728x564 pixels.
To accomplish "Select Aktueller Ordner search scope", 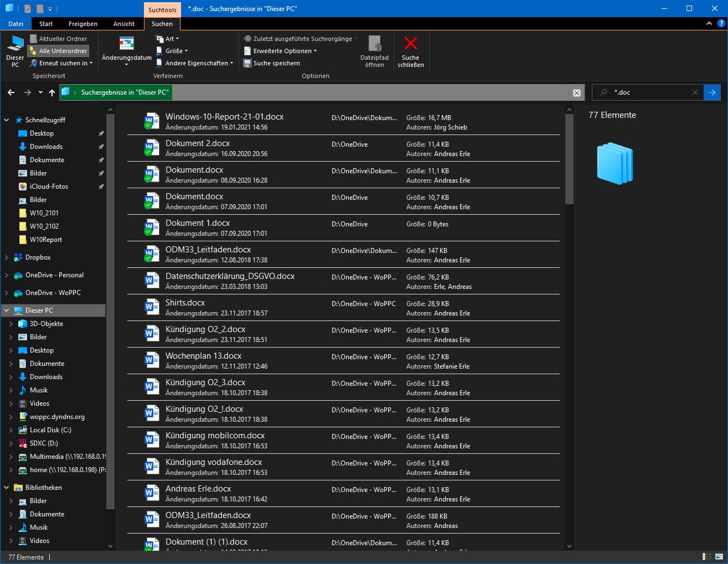I will [59, 39].
